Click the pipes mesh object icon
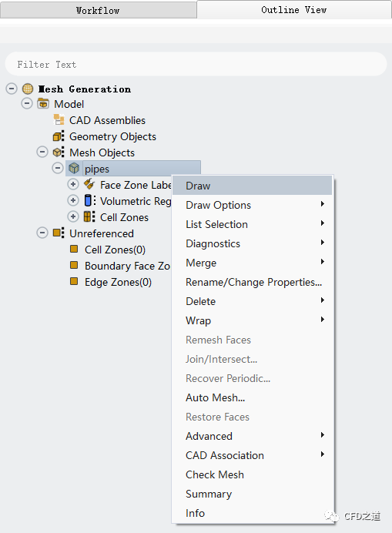Image resolution: width=392 pixels, height=533 pixels. (x=74, y=168)
